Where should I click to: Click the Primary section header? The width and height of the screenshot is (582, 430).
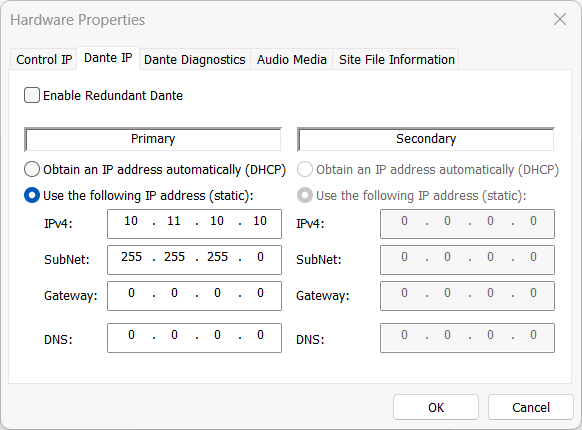[153, 139]
